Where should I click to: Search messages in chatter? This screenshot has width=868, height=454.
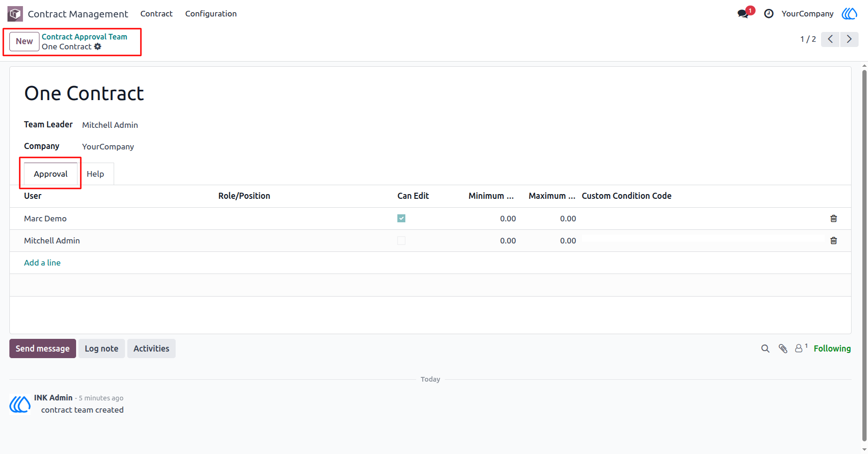765,349
